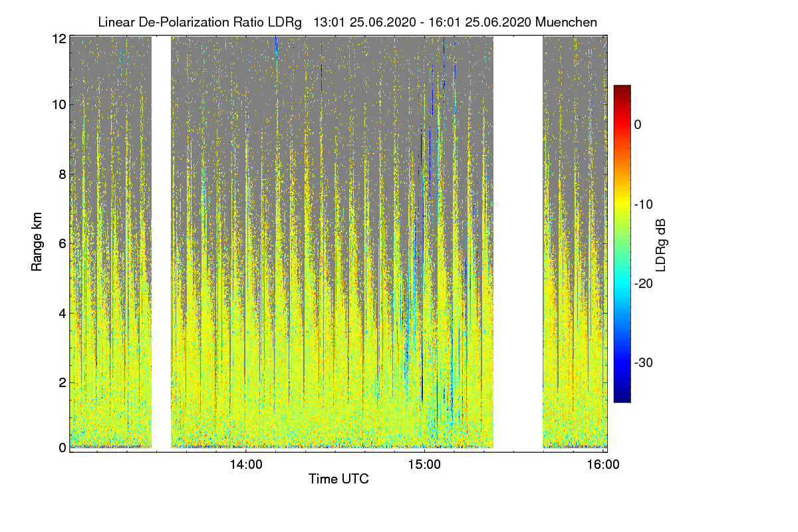Click the colorbar '0' tick label
This screenshot has width=798, height=532.
[638, 125]
